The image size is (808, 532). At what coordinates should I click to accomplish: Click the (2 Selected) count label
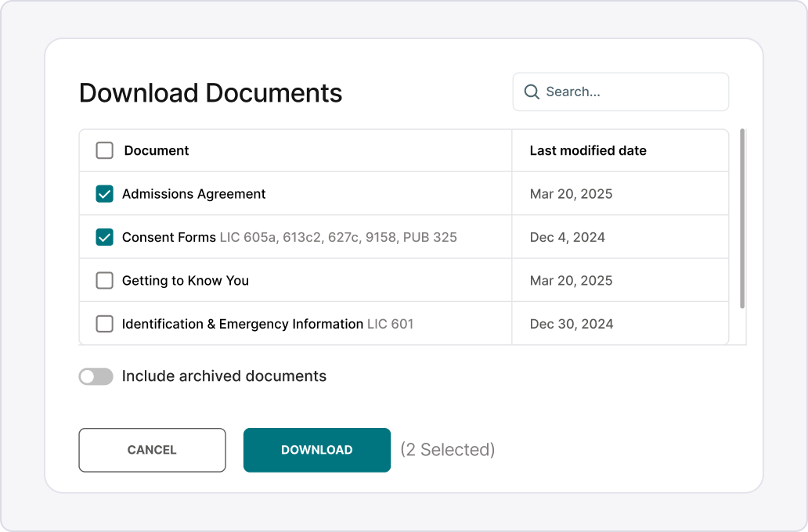(447, 450)
